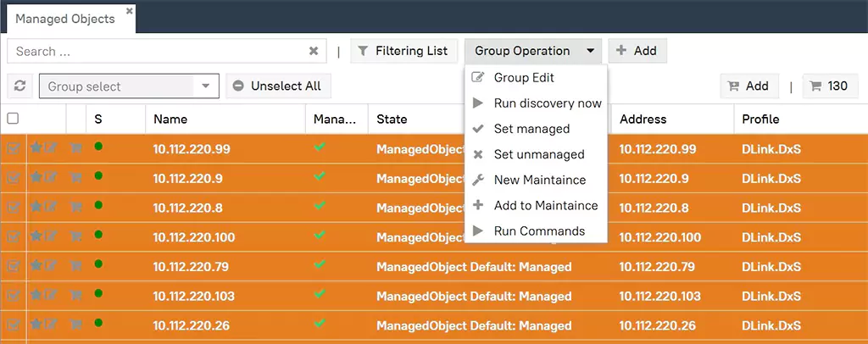
Task: Click the refresh icon button
Action: [19, 86]
